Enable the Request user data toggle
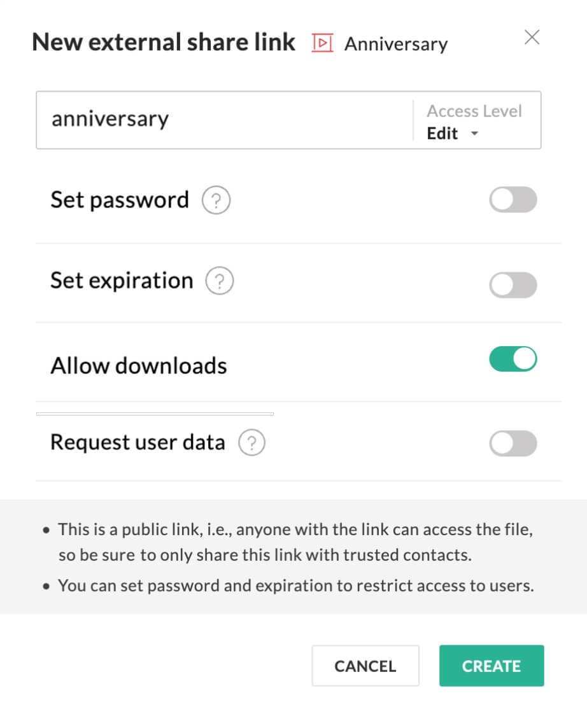This screenshot has width=587, height=728. (513, 444)
